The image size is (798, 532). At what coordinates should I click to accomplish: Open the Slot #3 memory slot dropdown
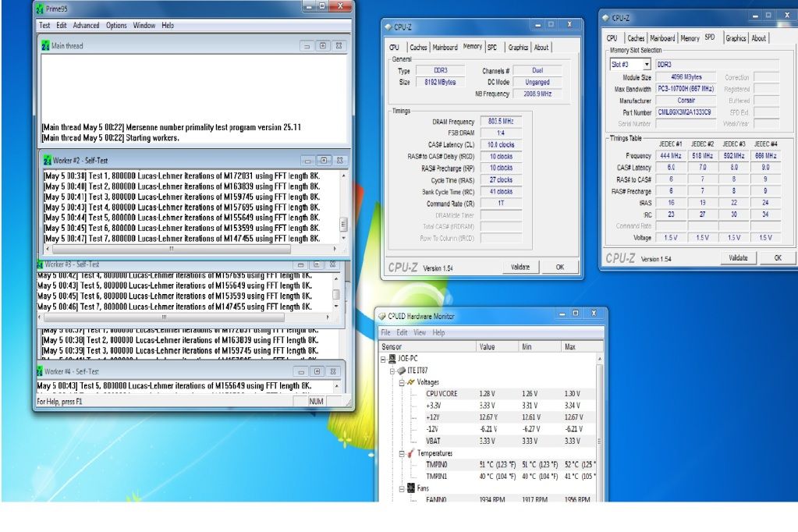coord(647,65)
